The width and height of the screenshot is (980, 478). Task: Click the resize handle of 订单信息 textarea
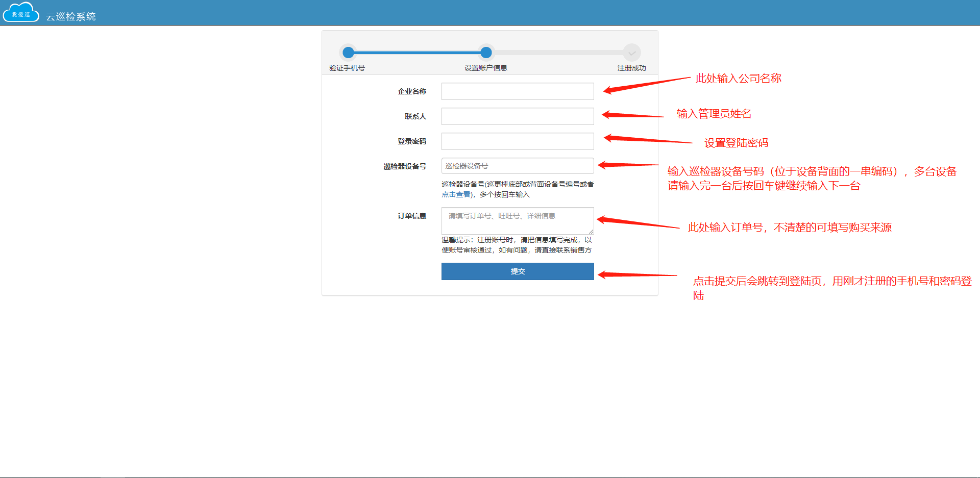(591, 232)
